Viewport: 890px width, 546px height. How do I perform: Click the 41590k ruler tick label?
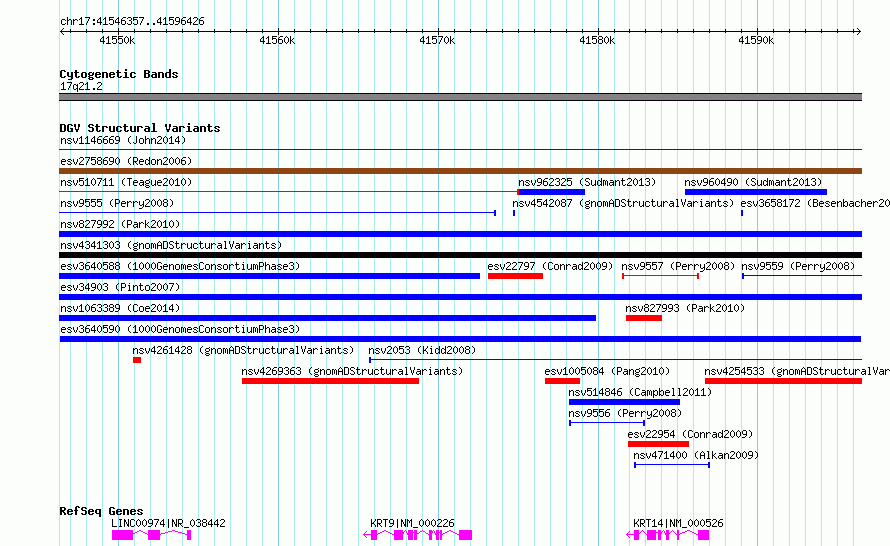click(x=756, y=40)
